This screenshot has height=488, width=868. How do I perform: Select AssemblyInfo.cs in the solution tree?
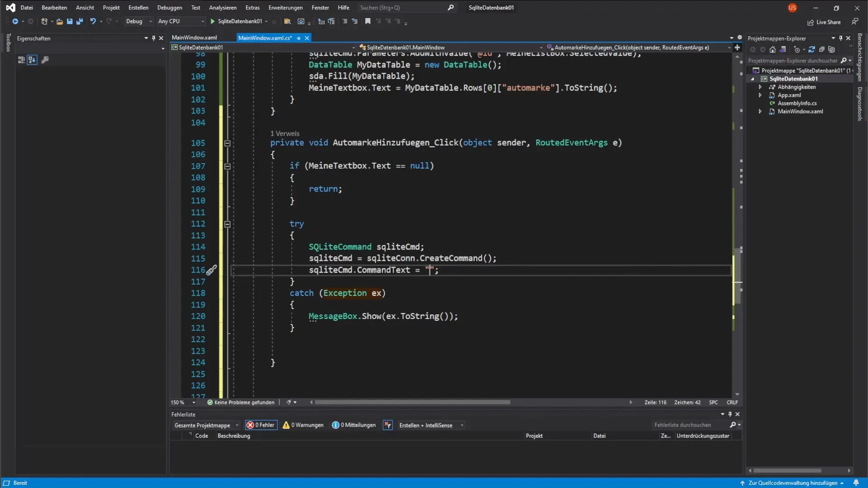pyautogui.click(x=797, y=103)
